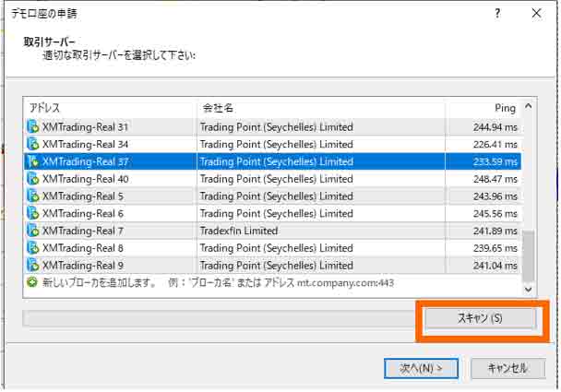Close the demo account dialog

[x=536, y=13]
